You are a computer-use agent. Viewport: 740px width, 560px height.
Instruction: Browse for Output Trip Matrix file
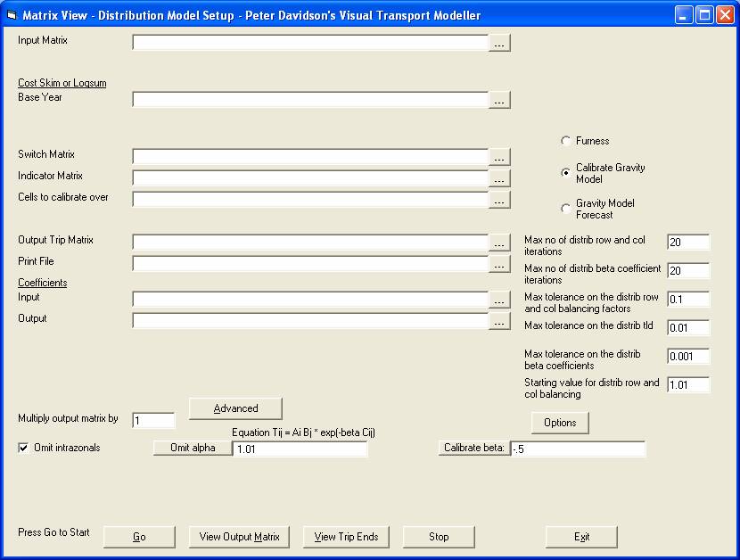499,243
